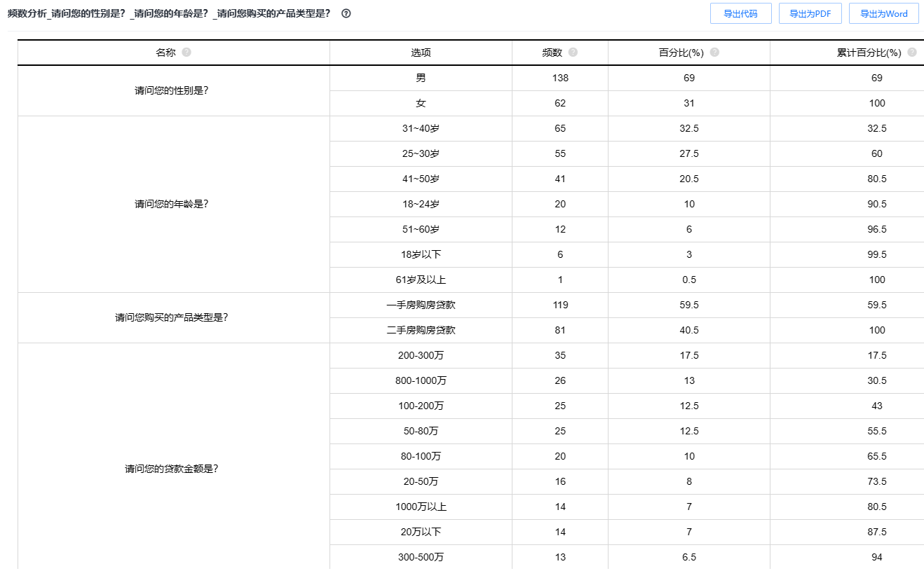Click cumulative percentage 94 in 300-500万 row
The image size is (924, 571).
pyautogui.click(x=877, y=557)
